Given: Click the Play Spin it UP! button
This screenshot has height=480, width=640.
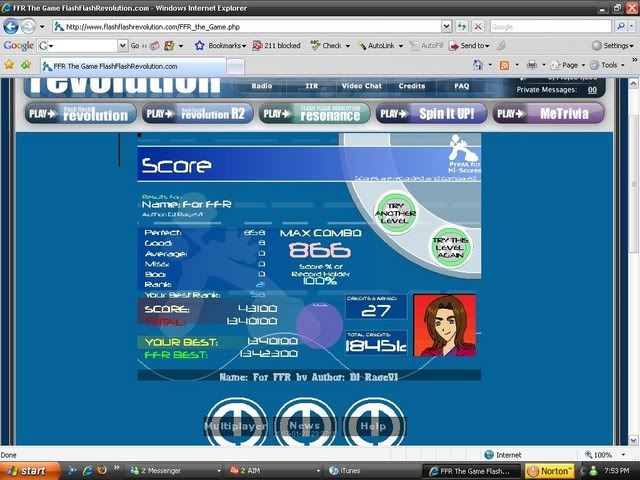Looking at the screenshot, I should (431, 113).
